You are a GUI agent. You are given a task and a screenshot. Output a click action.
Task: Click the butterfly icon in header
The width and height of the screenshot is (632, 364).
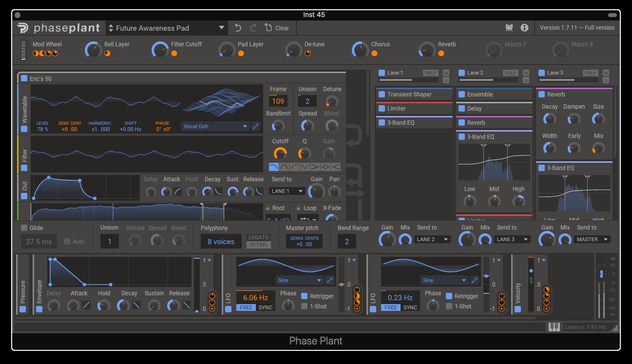coord(509,28)
